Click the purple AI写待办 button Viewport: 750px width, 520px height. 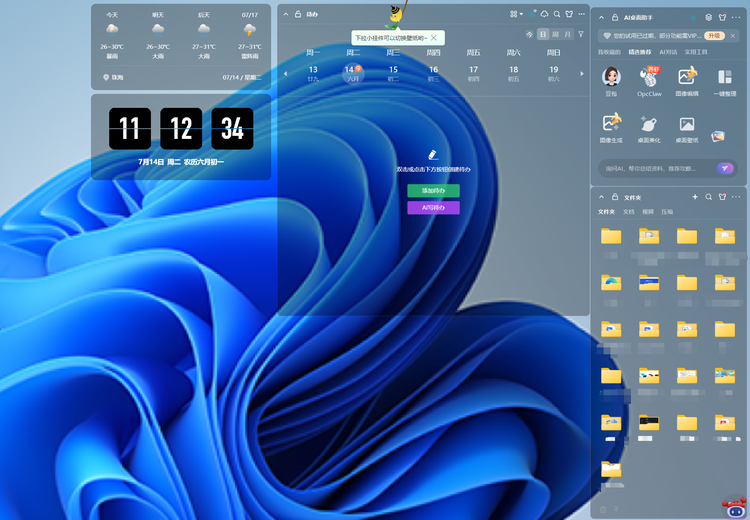coord(433,208)
